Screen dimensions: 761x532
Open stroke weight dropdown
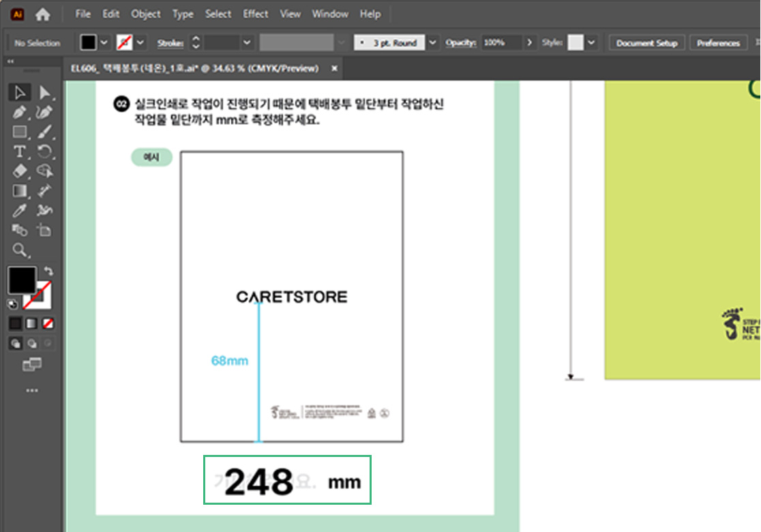pyautogui.click(x=247, y=43)
